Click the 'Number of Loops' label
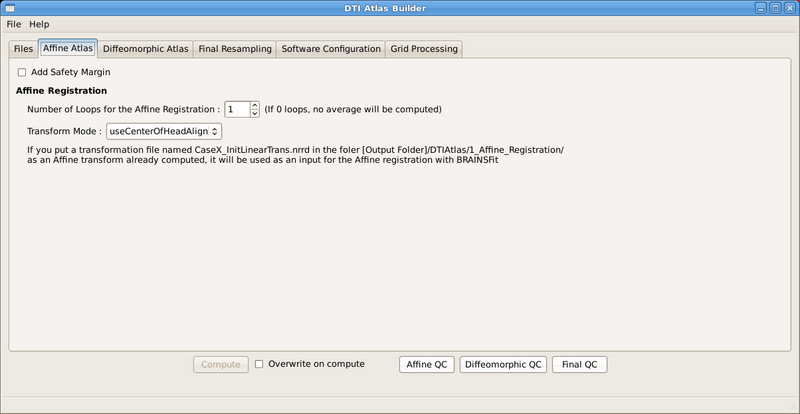The width and height of the screenshot is (800, 414). 123,109
